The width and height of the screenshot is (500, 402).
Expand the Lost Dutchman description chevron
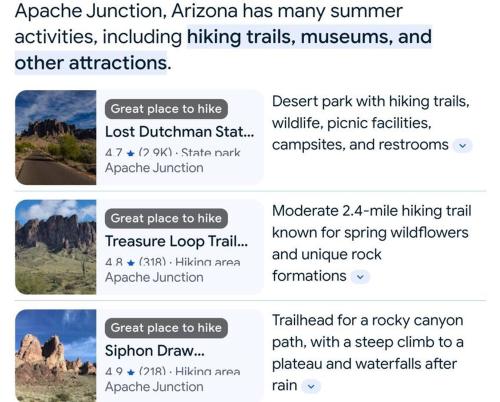(462, 146)
